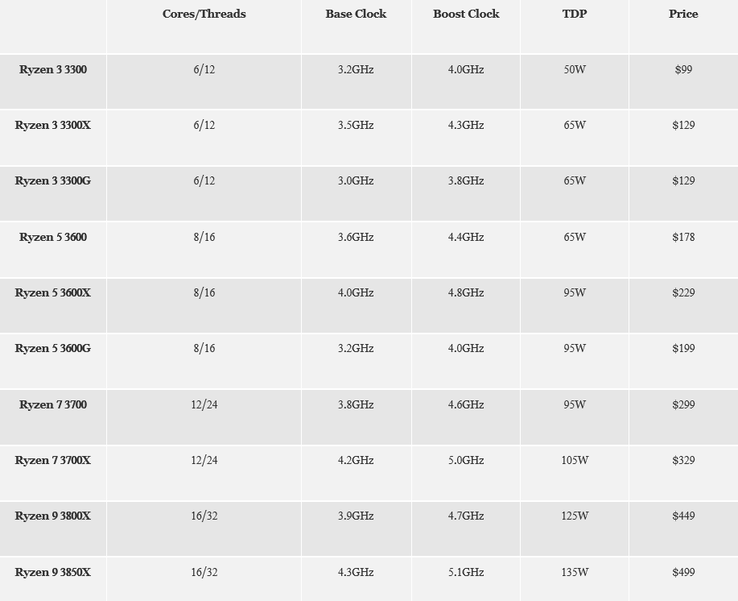Click the $99 price cell
Viewport: 738px width, 601px height.
click(683, 70)
